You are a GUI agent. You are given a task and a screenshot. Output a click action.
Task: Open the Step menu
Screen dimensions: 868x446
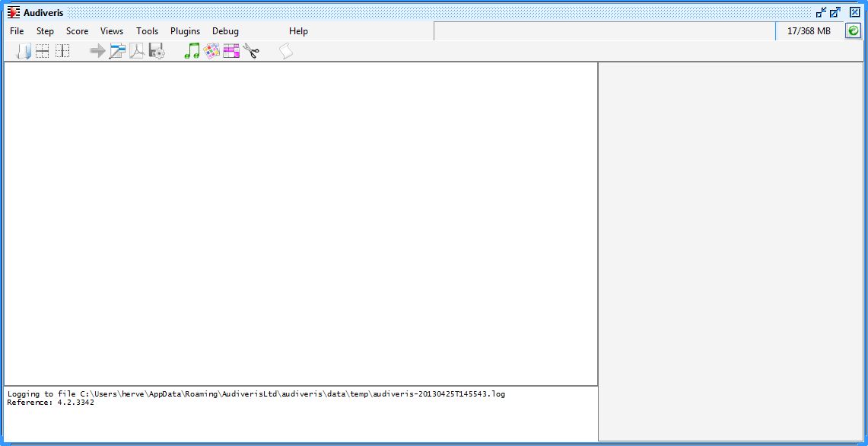[x=45, y=31]
